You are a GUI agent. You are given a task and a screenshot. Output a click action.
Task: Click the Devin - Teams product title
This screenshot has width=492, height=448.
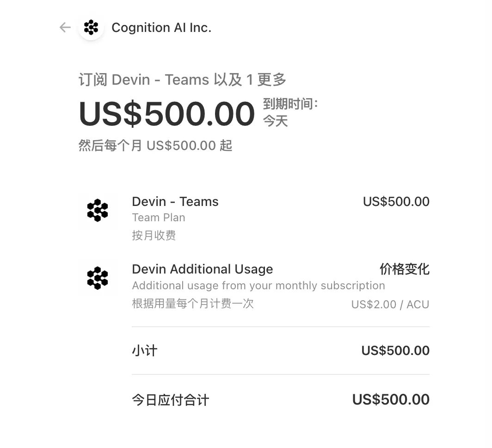click(x=175, y=201)
